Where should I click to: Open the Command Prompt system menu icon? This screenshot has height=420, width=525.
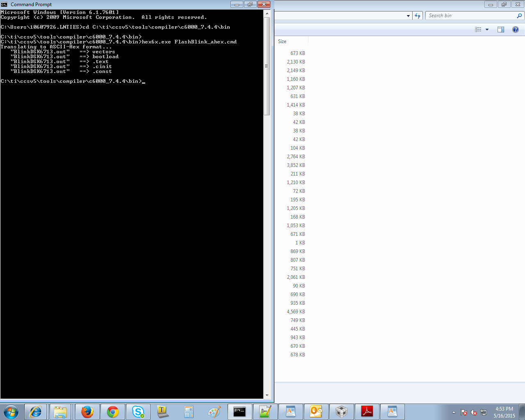(4, 4)
